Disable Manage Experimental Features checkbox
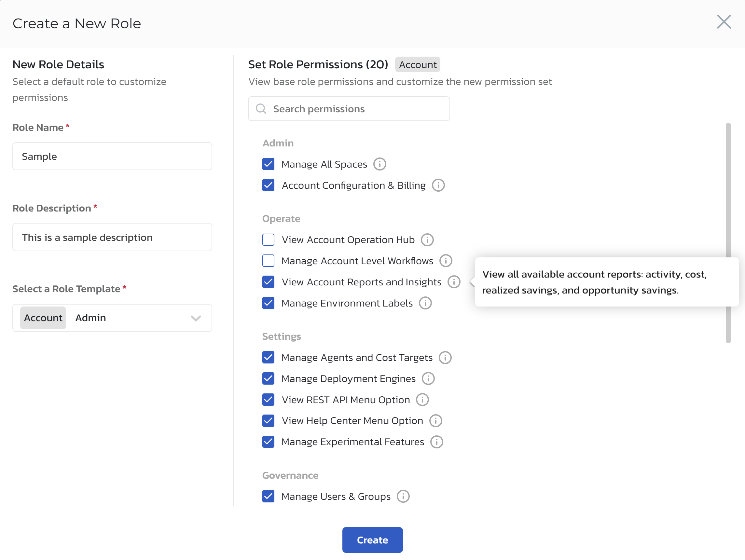The image size is (745, 560). (x=269, y=442)
